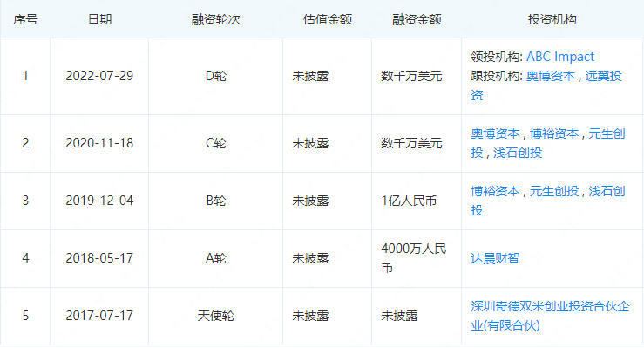Select the D轮 round cell
644x348 pixels.
click(x=215, y=76)
